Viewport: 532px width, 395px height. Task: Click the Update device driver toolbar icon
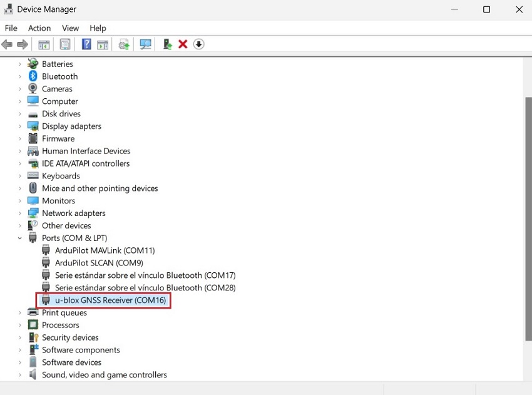pyautogui.click(x=167, y=44)
